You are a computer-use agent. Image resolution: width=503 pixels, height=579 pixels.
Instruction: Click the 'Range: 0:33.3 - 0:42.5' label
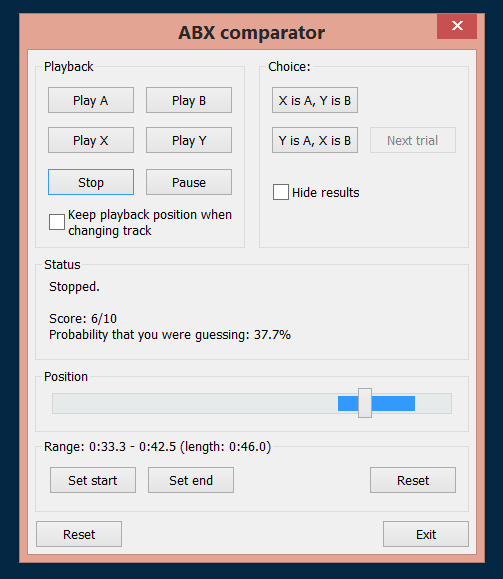[x=157, y=447]
